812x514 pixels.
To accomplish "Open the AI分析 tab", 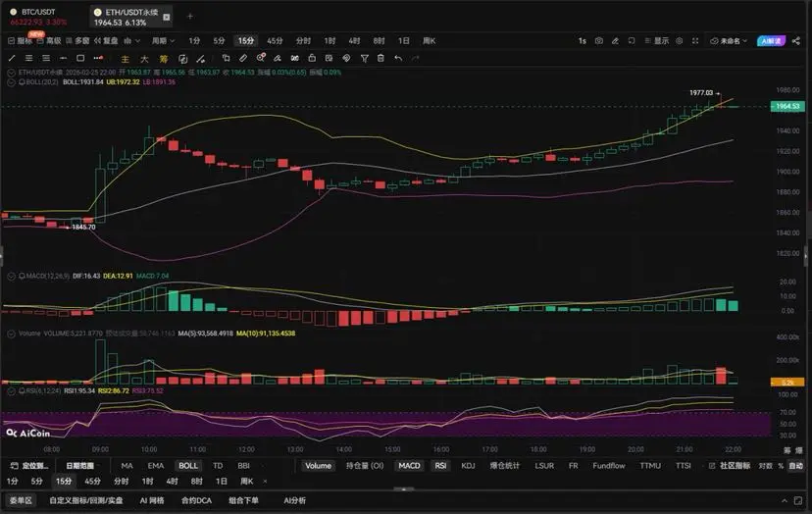I will (294, 500).
